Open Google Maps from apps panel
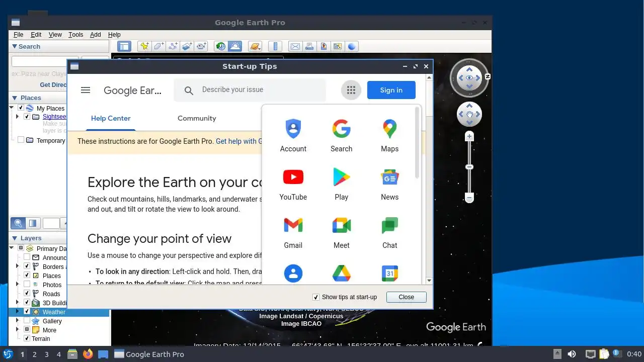The height and width of the screenshot is (362, 644). [390, 136]
